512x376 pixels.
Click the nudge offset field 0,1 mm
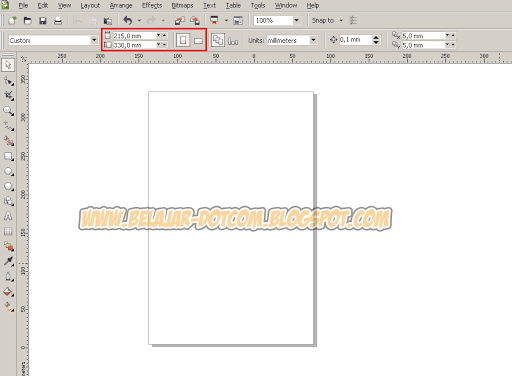point(355,40)
